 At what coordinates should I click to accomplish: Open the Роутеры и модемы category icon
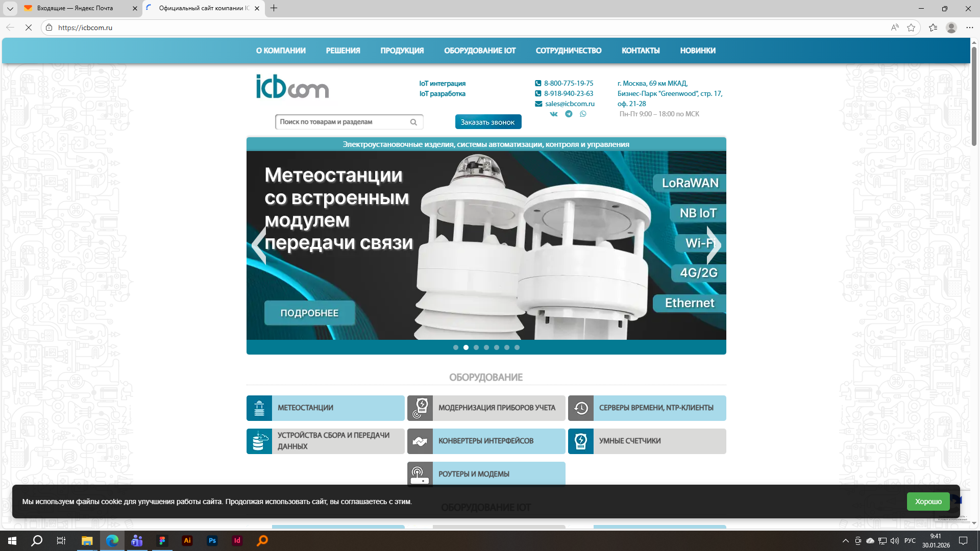pyautogui.click(x=420, y=473)
